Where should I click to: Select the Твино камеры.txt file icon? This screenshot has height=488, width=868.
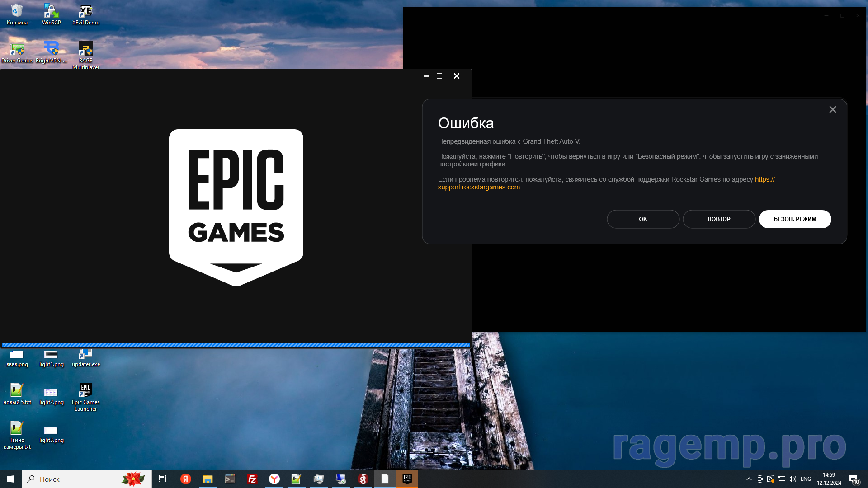[x=17, y=435]
